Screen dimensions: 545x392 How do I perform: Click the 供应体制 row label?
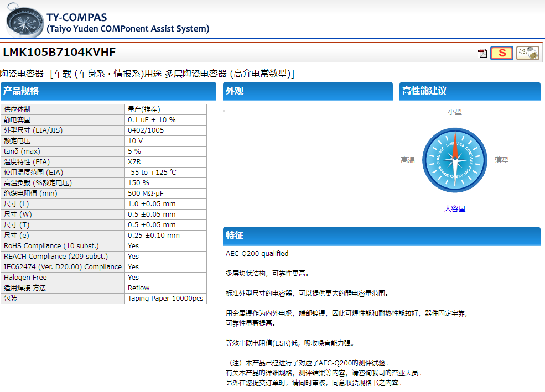17,109
